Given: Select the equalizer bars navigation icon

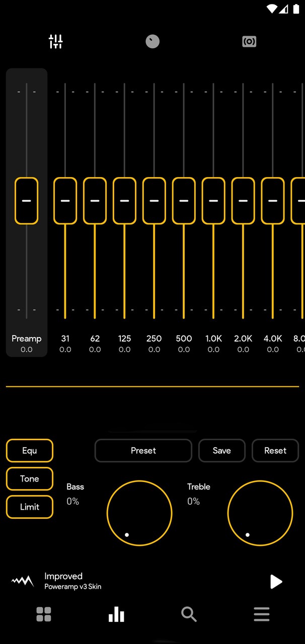Looking at the screenshot, I should coord(116,614).
